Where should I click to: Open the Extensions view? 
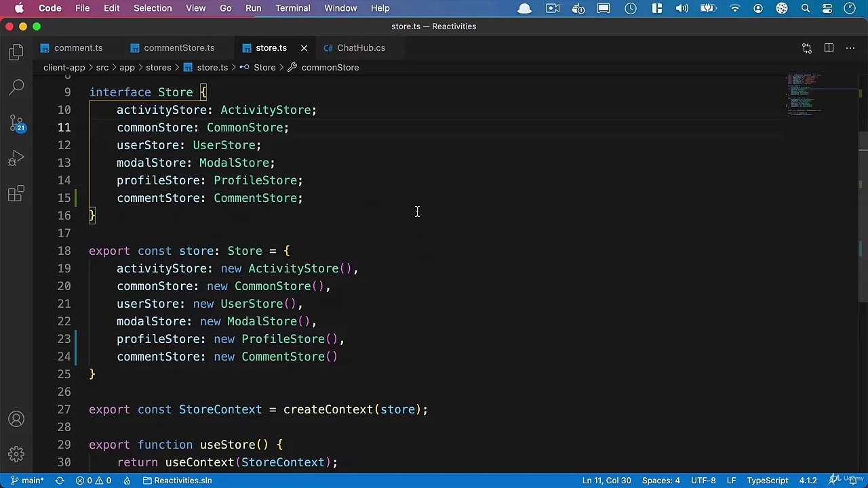click(x=16, y=194)
